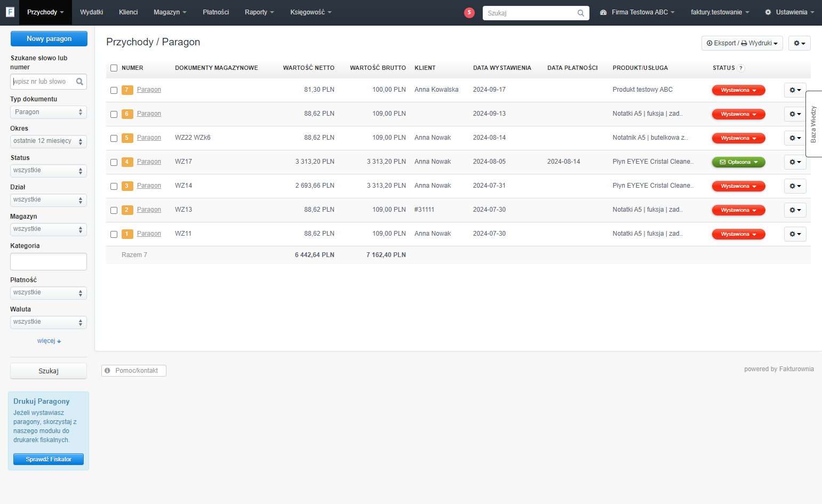Open the gear actions menu for Paragon 2

coord(795,210)
